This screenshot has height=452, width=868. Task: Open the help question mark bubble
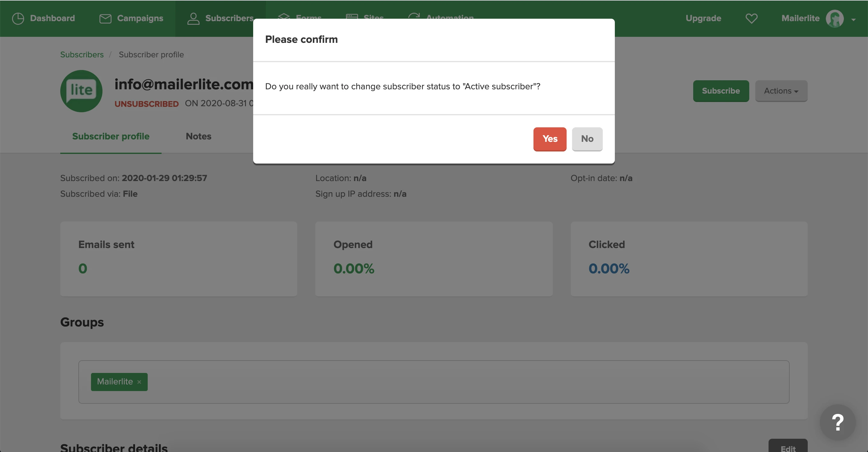click(x=837, y=422)
